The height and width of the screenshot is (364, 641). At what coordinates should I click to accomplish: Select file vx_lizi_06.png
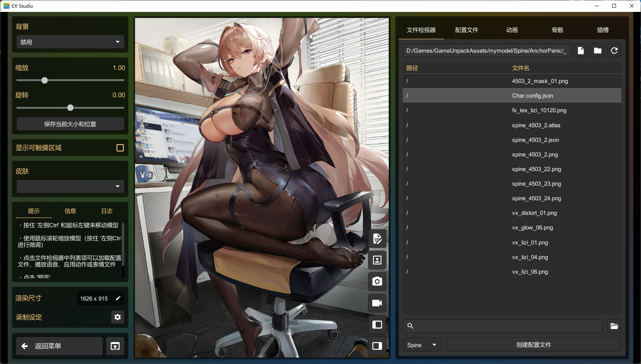(512, 272)
